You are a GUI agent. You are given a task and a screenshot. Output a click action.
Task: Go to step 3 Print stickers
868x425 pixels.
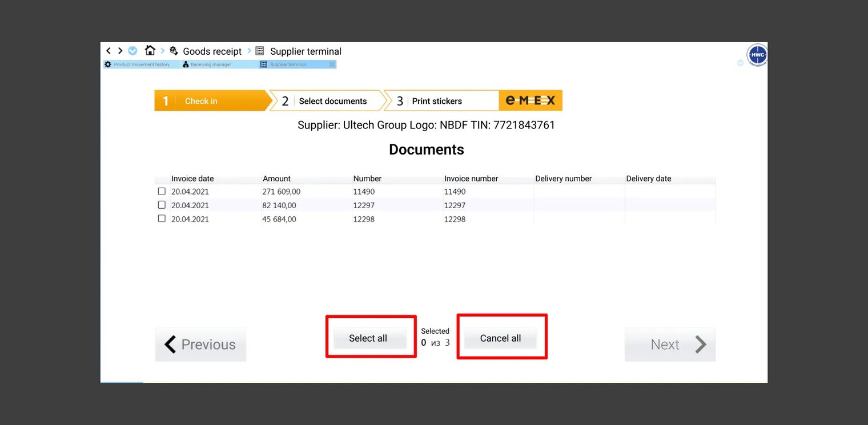click(x=441, y=100)
